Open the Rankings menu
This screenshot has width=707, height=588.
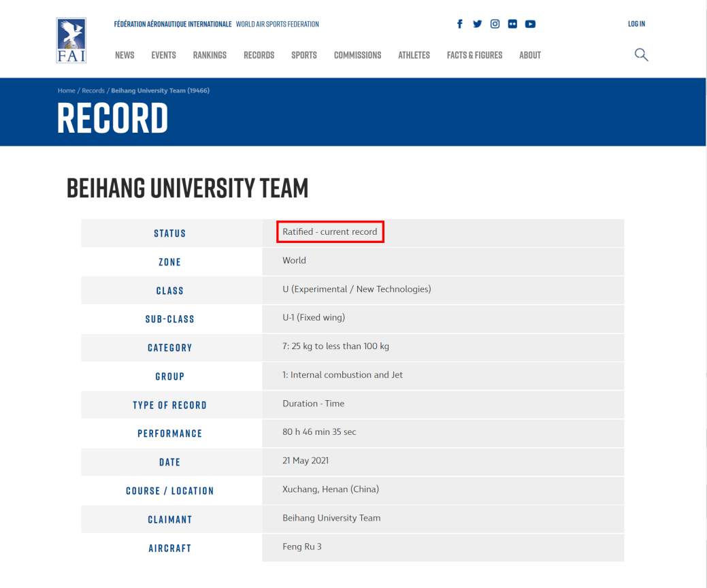(210, 55)
